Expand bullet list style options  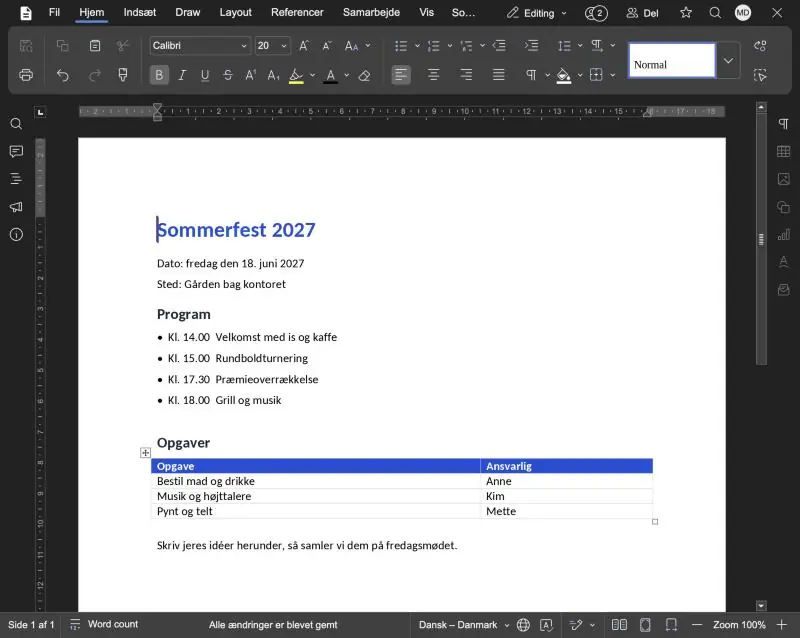(x=417, y=45)
